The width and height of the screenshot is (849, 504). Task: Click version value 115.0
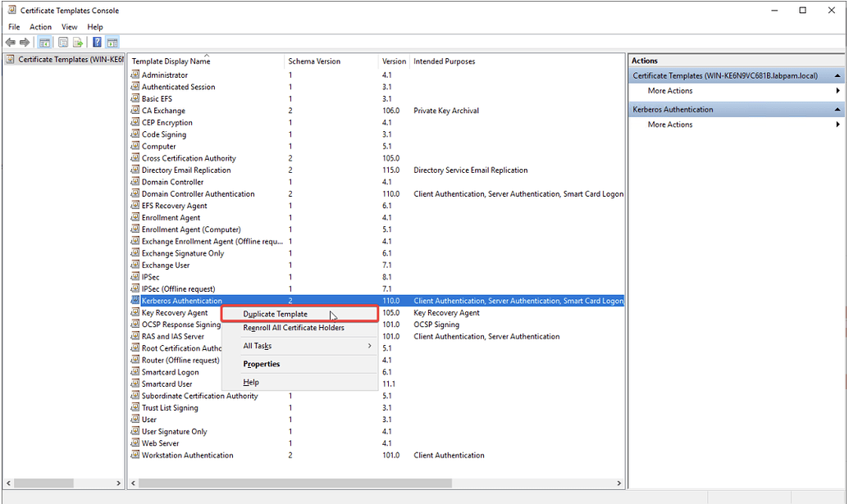point(391,170)
